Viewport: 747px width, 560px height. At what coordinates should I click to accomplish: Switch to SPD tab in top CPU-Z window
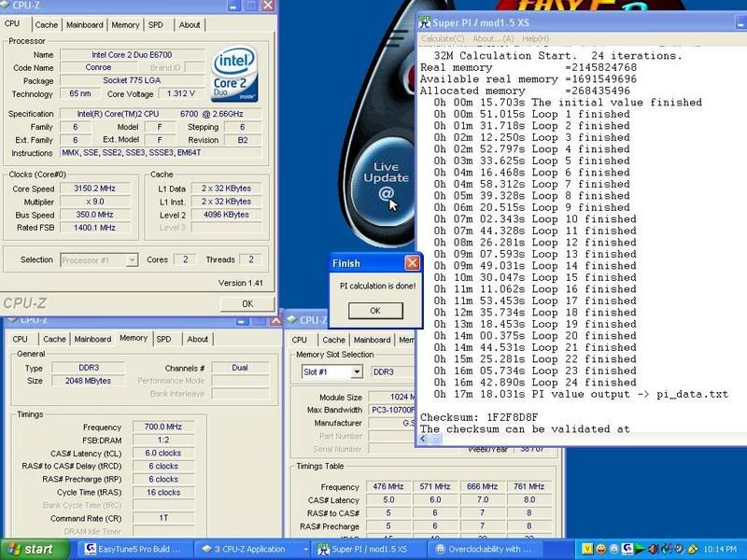pos(156,25)
